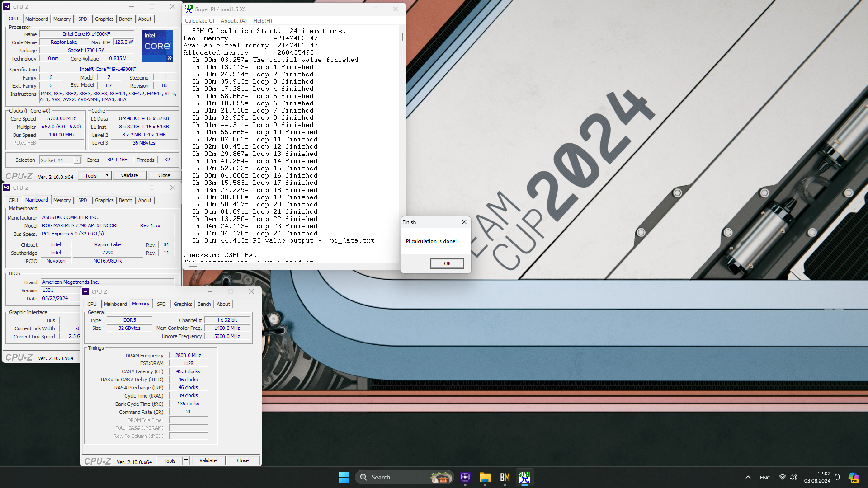Open About tab in top CPU-Z
This screenshot has height=488, width=868.
tap(145, 19)
